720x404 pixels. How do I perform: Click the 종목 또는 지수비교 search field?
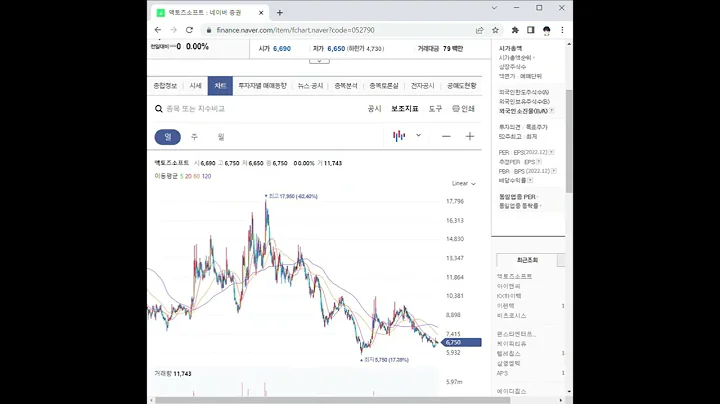point(196,109)
